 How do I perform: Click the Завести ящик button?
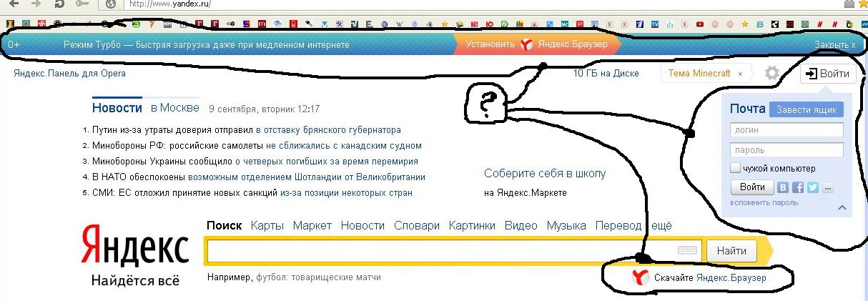click(x=807, y=110)
